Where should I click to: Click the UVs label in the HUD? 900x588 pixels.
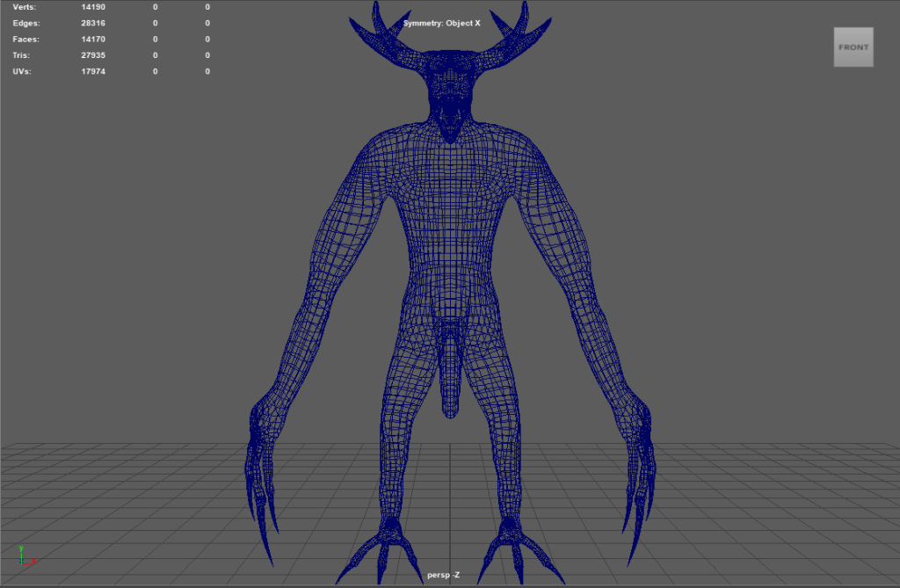(22, 71)
